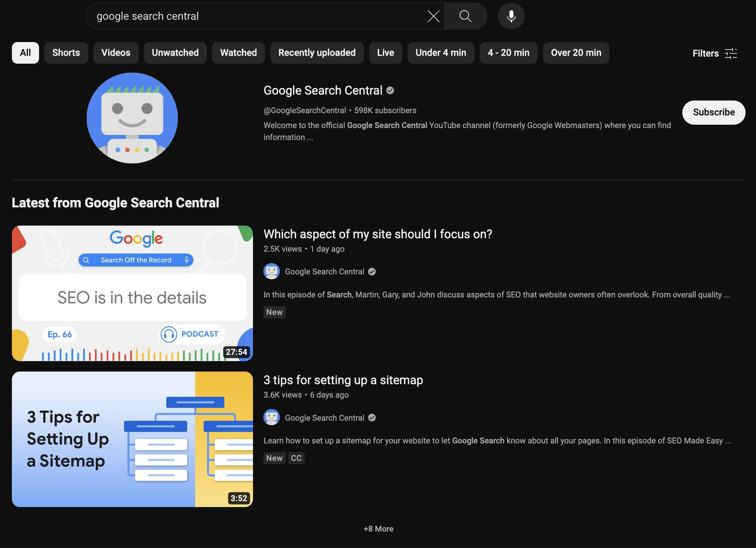Click the sitemap video thumbnail
Screen dimensions: 756x548
coord(132,439)
